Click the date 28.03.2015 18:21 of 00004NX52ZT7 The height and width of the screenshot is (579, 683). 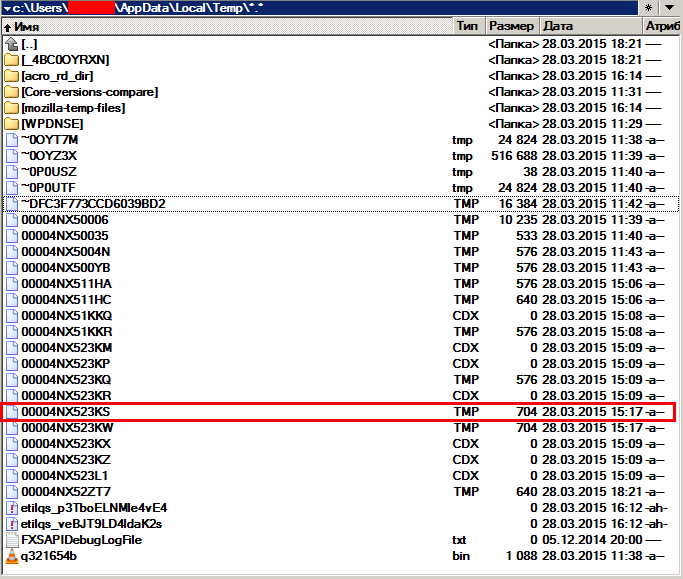pyautogui.click(x=592, y=492)
